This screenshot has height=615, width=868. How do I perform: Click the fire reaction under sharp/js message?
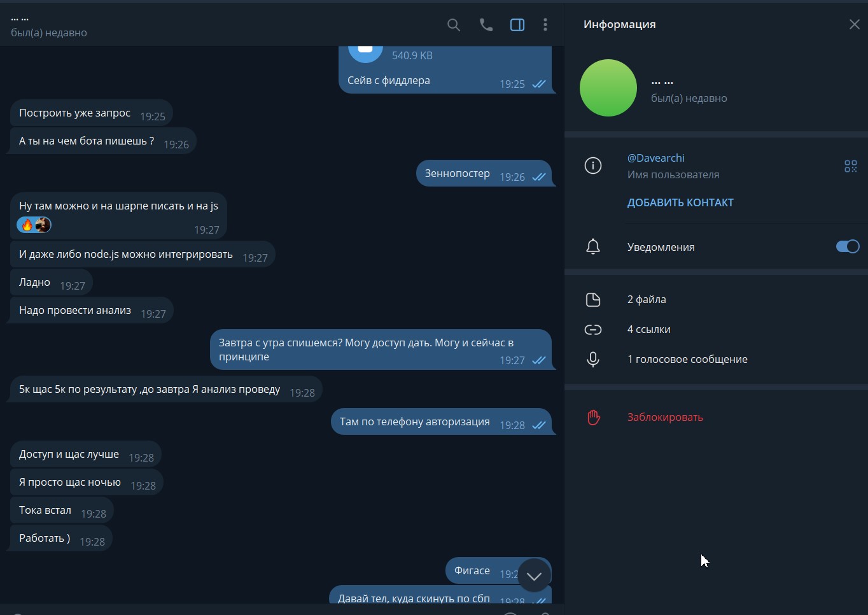point(27,225)
